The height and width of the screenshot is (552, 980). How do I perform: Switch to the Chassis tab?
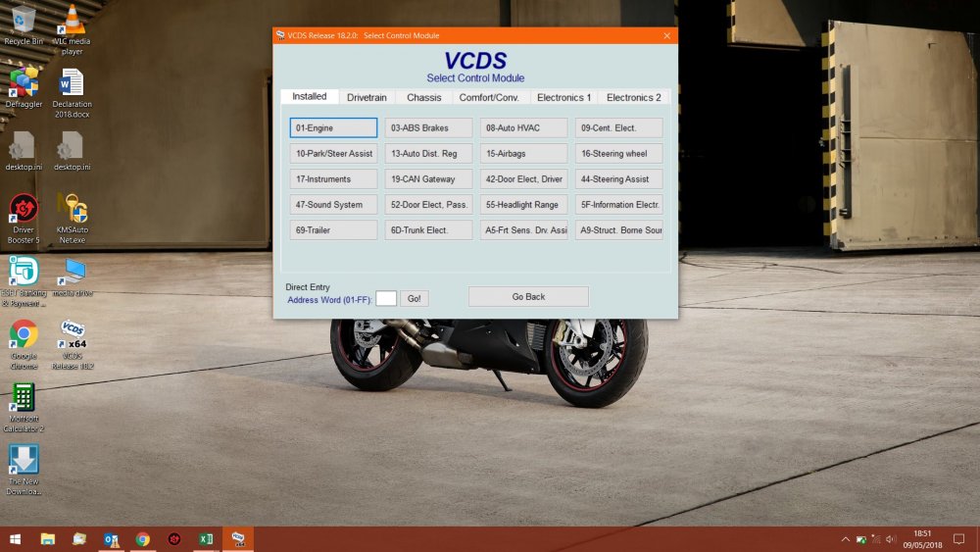click(x=423, y=97)
